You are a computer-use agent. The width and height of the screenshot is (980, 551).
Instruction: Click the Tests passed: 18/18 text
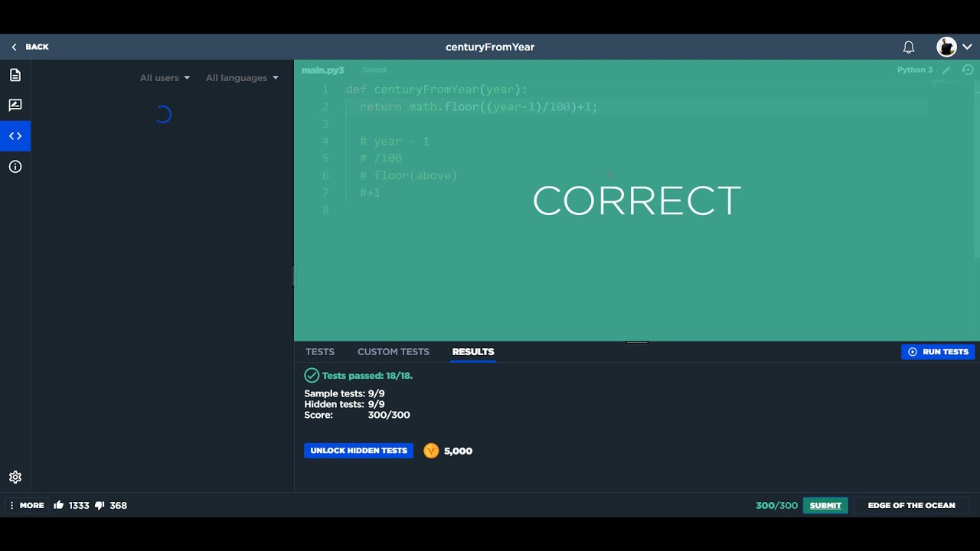tap(367, 376)
